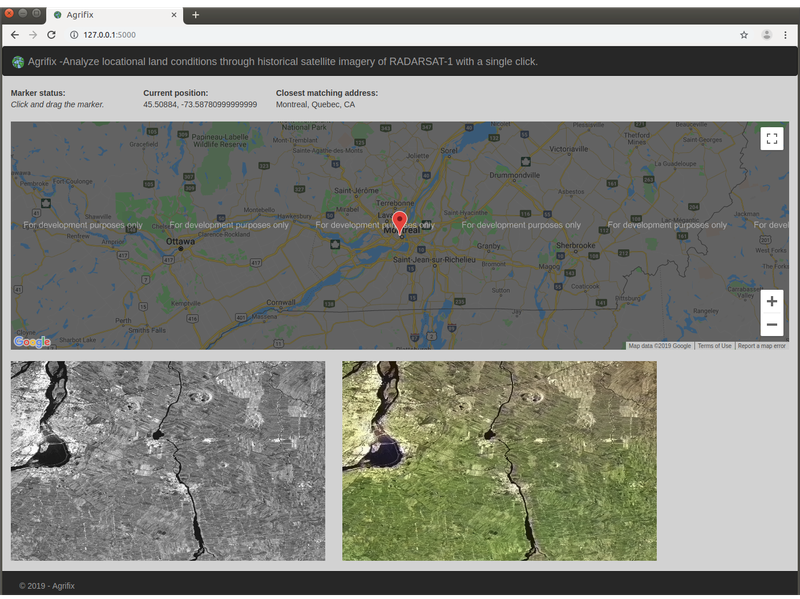
Task: Close the Agrifix tab
Action: [174, 15]
